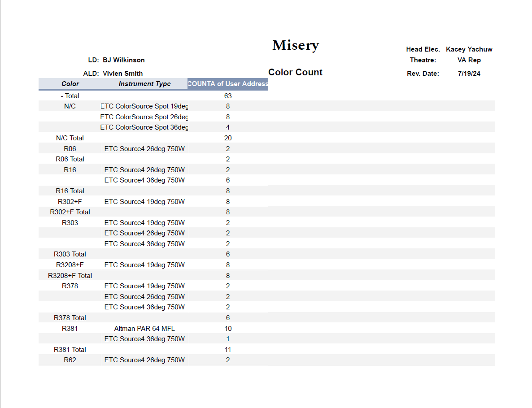Image resolution: width=532 pixels, height=408 pixels.
Task: Click R3208+F row ETC Source4 19deg 750W
Action: pos(144,265)
